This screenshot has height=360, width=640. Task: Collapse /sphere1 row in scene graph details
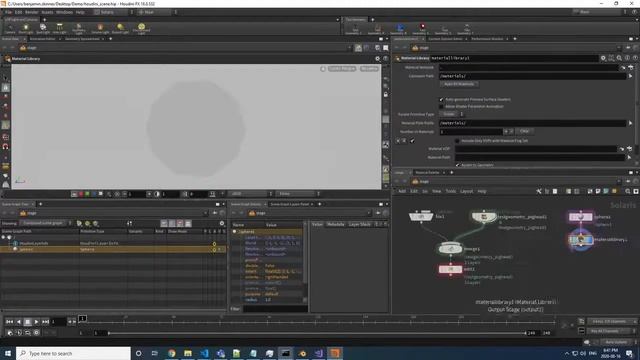pos(234,231)
